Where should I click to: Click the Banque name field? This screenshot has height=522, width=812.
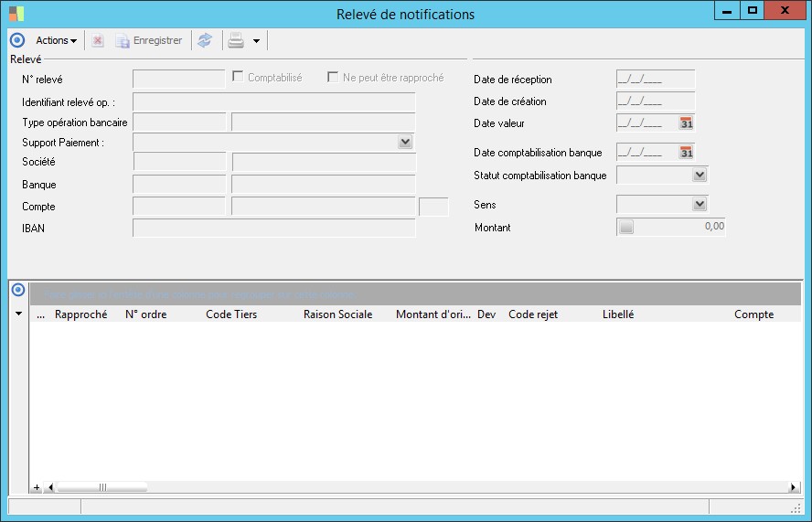click(324, 184)
